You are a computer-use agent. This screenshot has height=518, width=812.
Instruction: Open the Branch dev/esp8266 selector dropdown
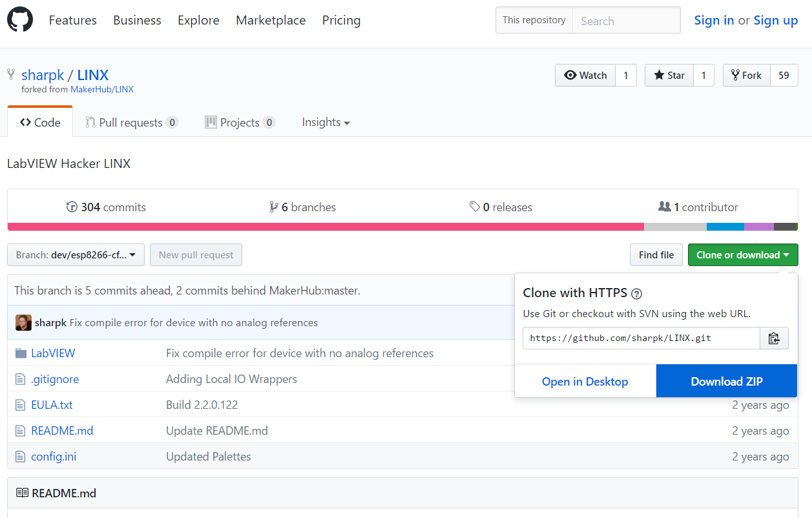click(76, 255)
